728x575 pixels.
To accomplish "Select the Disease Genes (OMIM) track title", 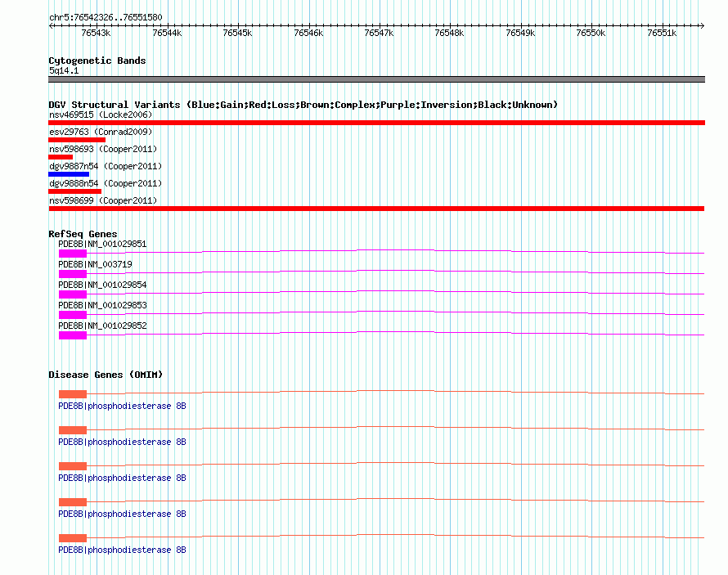I will pos(106,375).
